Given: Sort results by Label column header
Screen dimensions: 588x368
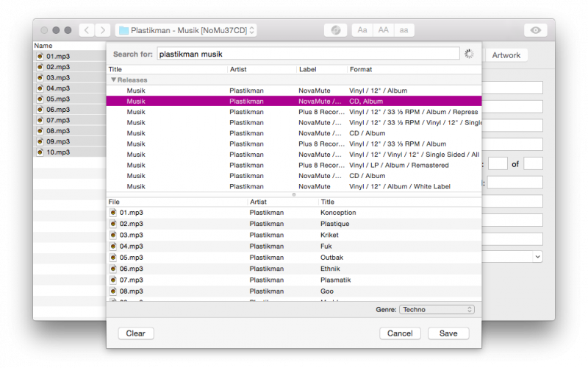Looking at the screenshot, I should (307, 69).
